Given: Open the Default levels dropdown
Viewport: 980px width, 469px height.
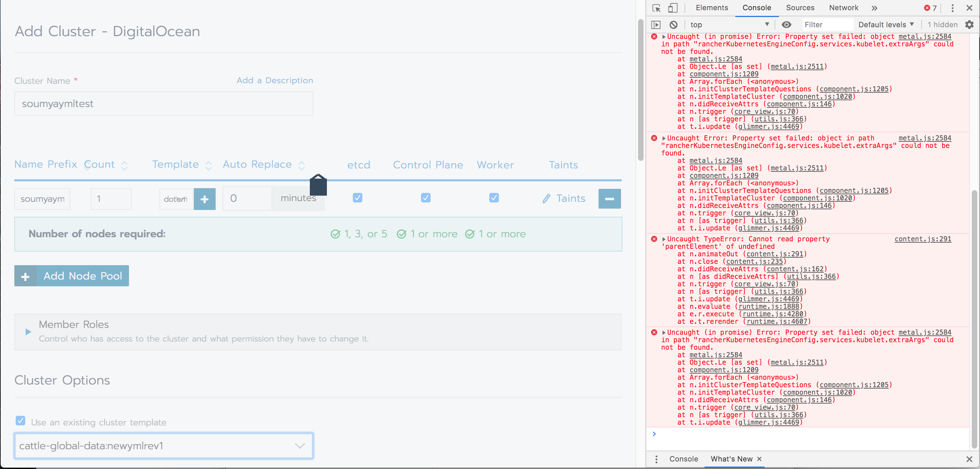Looking at the screenshot, I should 886,25.
